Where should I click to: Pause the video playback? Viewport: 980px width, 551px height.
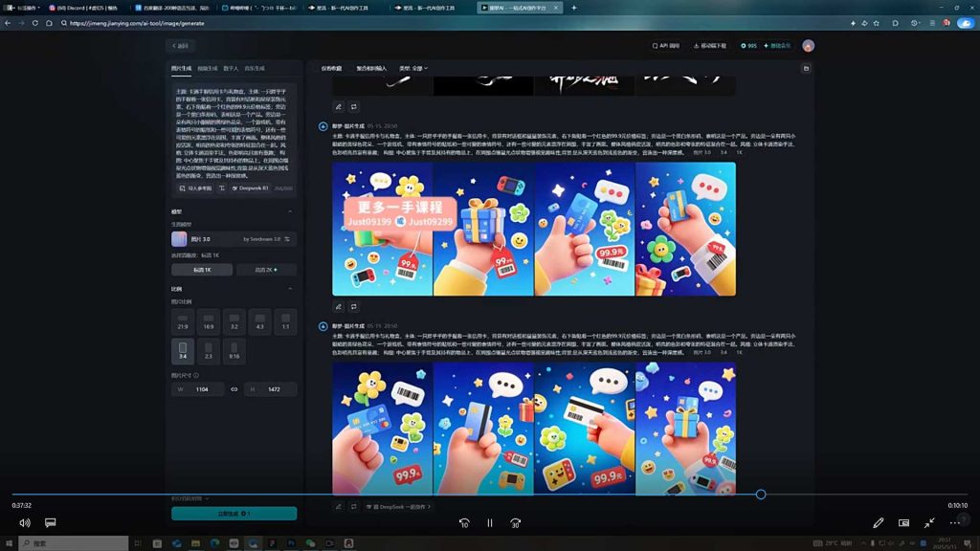(x=490, y=523)
